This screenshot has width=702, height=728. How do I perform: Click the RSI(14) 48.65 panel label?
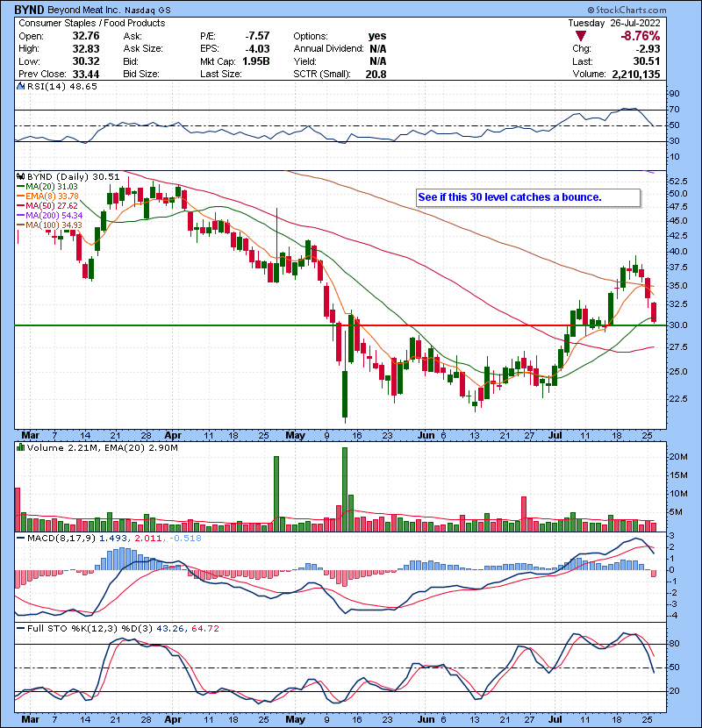61,86
